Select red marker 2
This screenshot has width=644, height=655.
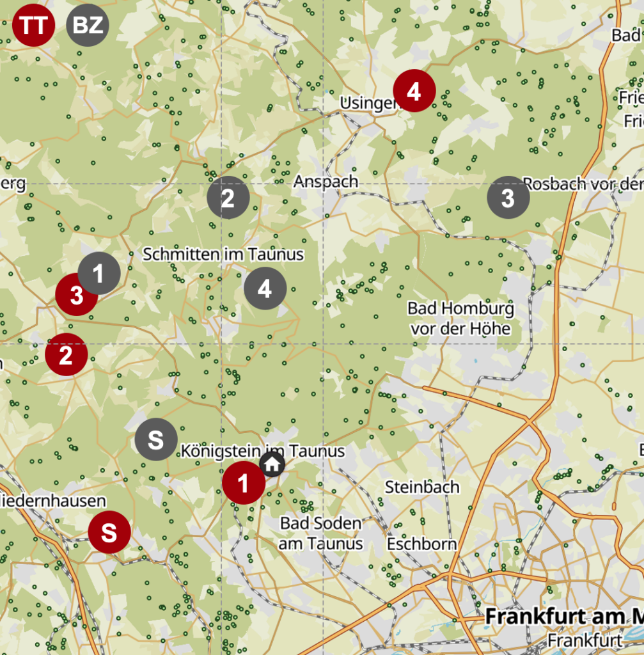tap(66, 354)
